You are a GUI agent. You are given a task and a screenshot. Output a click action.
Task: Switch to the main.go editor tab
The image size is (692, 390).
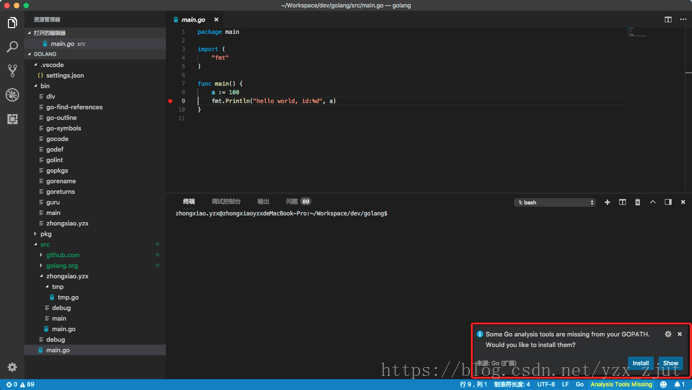(193, 19)
